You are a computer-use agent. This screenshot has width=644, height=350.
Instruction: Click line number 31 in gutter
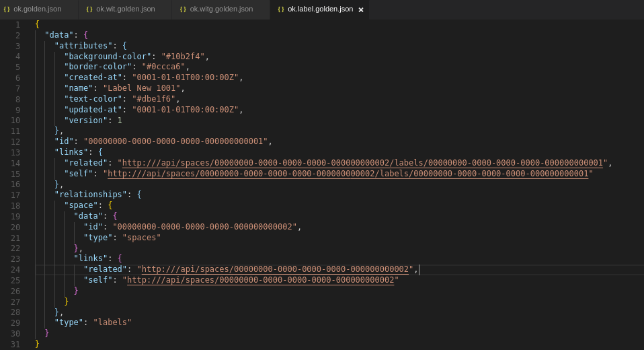tap(15, 344)
